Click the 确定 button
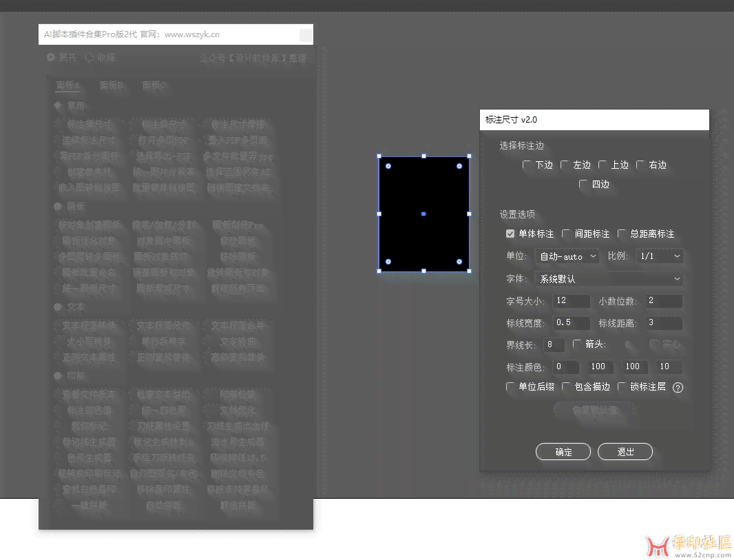Viewport: 734px width, 560px height. [563, 452]
